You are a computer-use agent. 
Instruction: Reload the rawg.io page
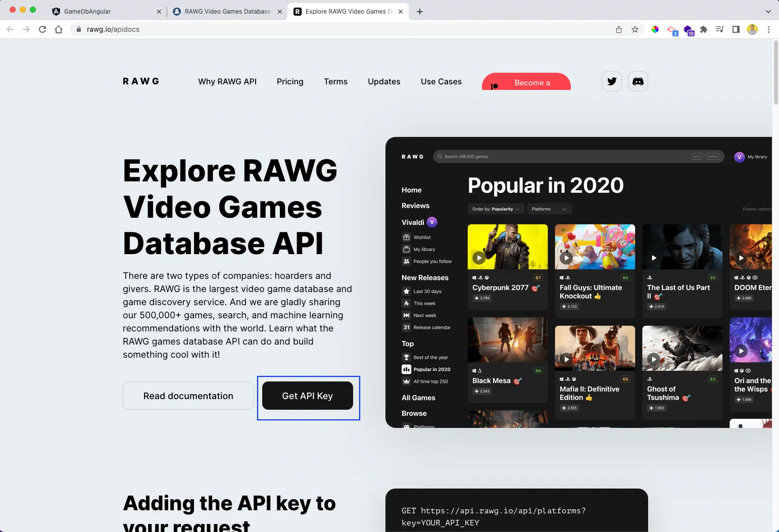pyautogui.click(x=42, y=29)
